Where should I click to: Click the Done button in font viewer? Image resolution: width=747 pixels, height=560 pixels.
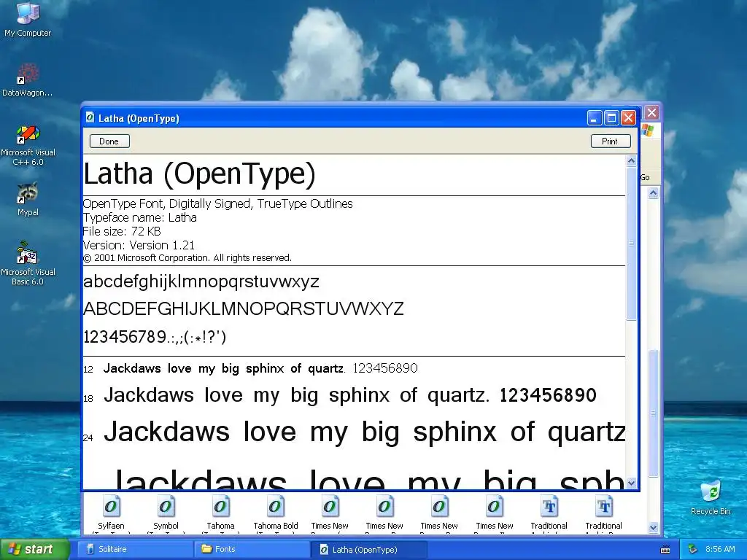click(109, 141)
